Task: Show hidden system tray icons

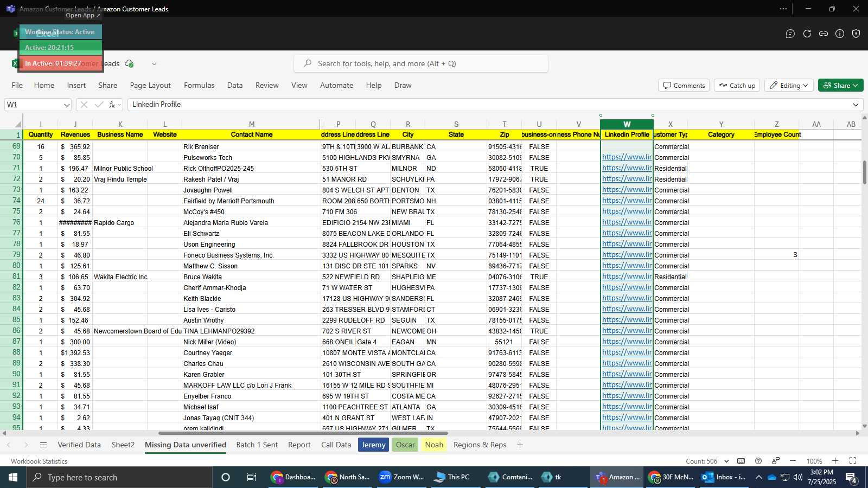Action: [758, 477]
